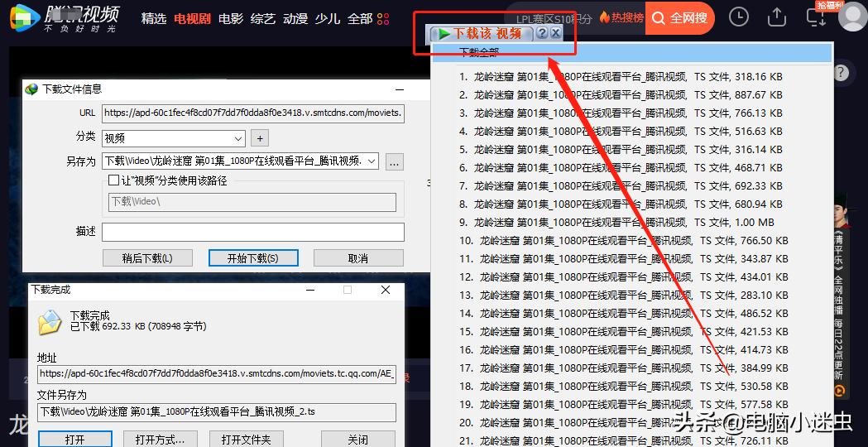Image resolution: width=868 pixels, height=447 pixels.
Task: Click the hot search flame icon
Action: point(604,17)
